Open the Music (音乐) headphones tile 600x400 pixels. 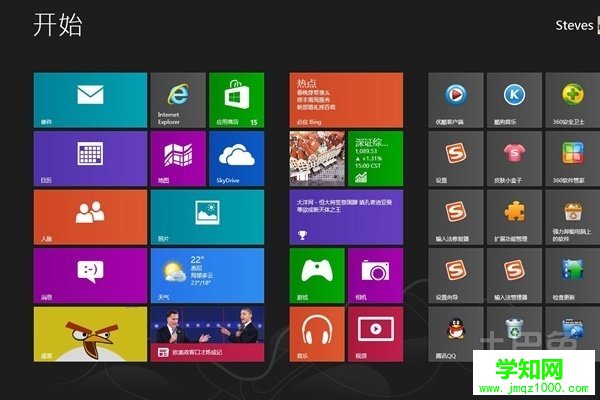317,334
